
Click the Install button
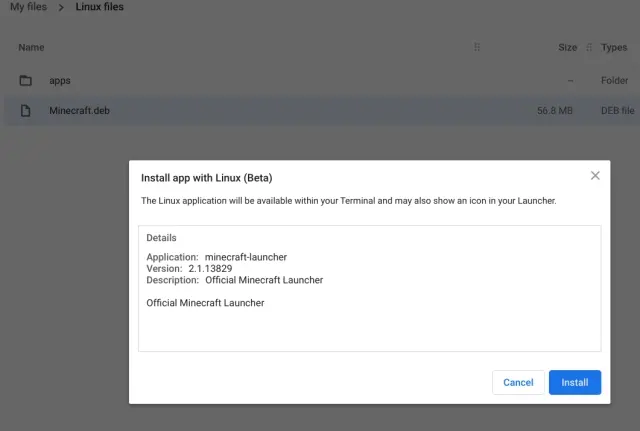point(574,382)
